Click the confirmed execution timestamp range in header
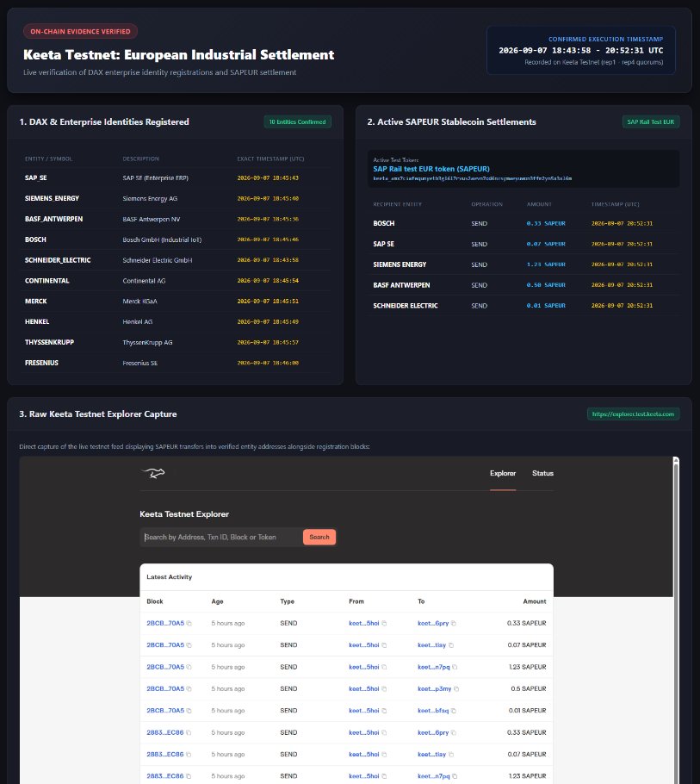Viewport: 700px width, 784px height. click(580, 51)
